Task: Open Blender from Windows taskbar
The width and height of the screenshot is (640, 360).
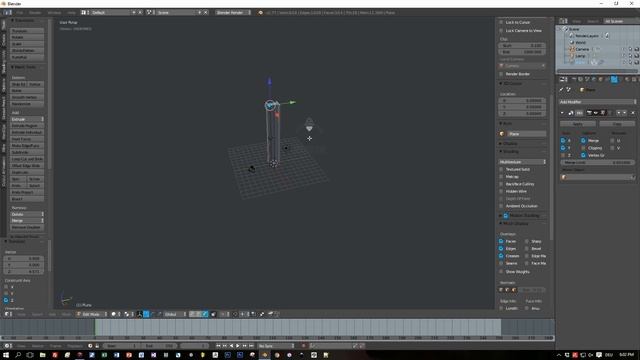Action: [x=264, y=355]
